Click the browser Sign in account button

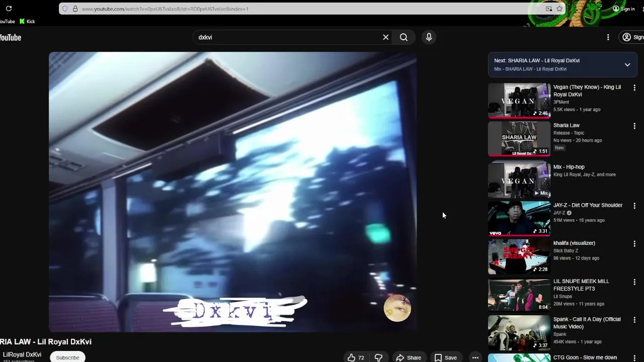tap(624, 9)
